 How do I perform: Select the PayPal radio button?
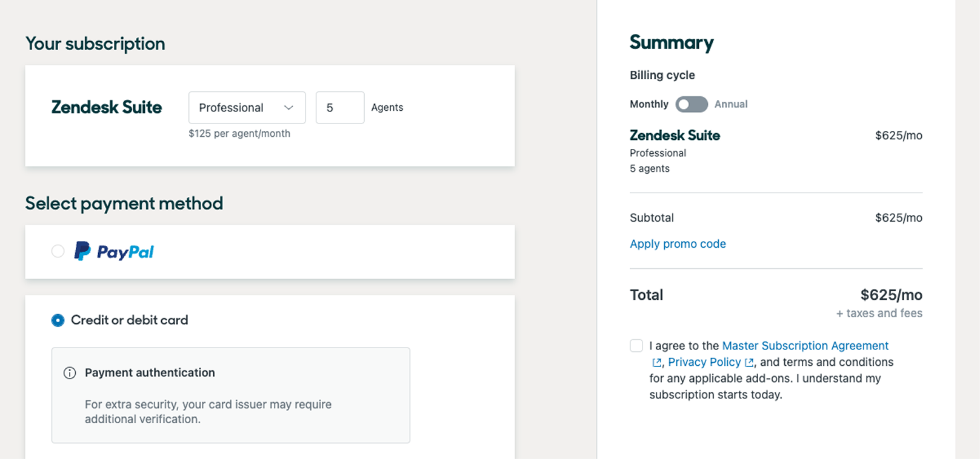coord(58,251)
